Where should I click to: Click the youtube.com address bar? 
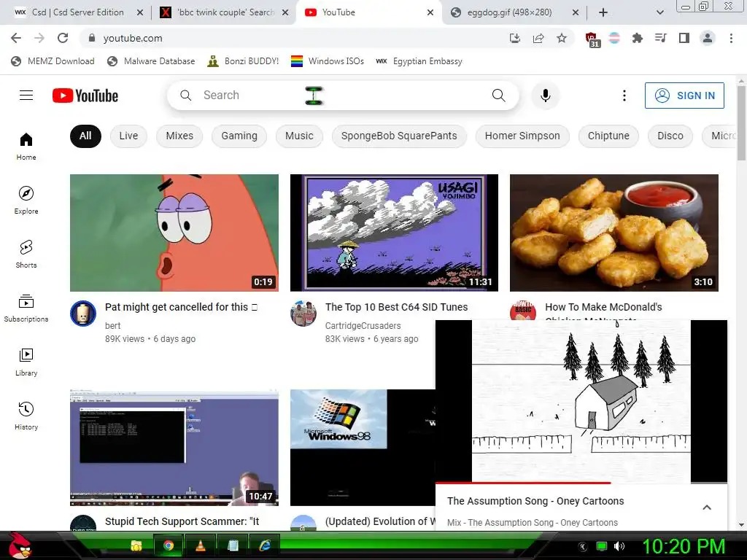[295, 38]
